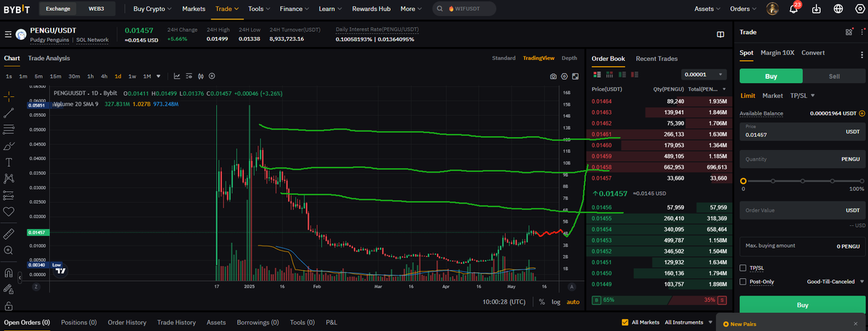Open the pair list hamburger menu
Screen dimensions: 868x331
8,34
